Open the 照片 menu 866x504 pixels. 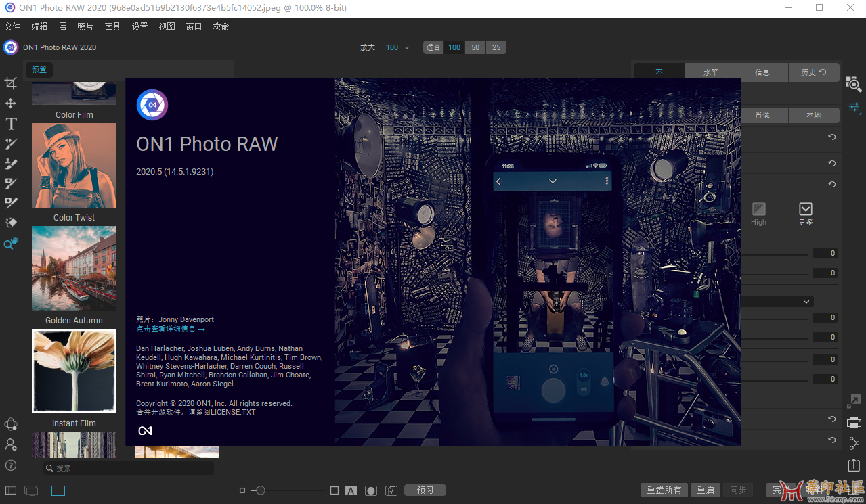tap(86, 26)
